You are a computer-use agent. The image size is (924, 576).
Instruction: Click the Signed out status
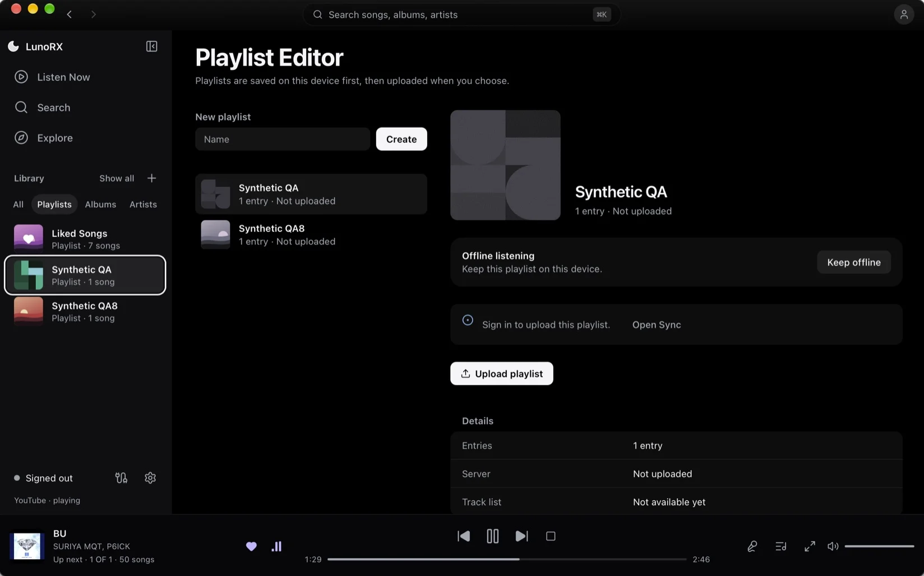click(44, 478)
